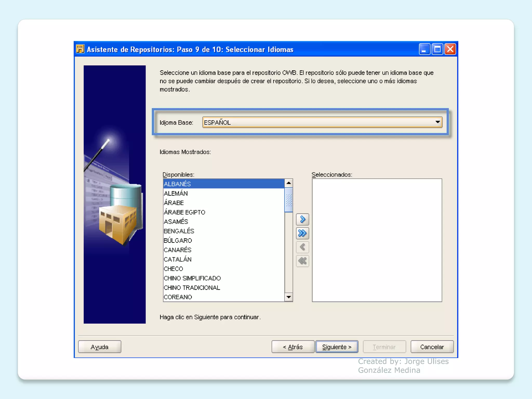Minimize the Asistente de Repositorios window
Image resolution: width=532 pixels, height=399 pixels.
coord(424,49)
